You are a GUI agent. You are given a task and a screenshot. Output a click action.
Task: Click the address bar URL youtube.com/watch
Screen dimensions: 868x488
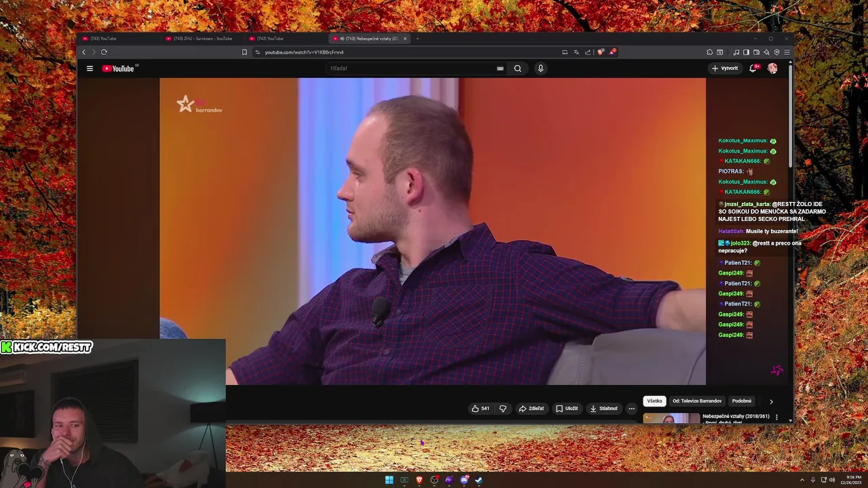pyautogui.click(x=304, y=52)
